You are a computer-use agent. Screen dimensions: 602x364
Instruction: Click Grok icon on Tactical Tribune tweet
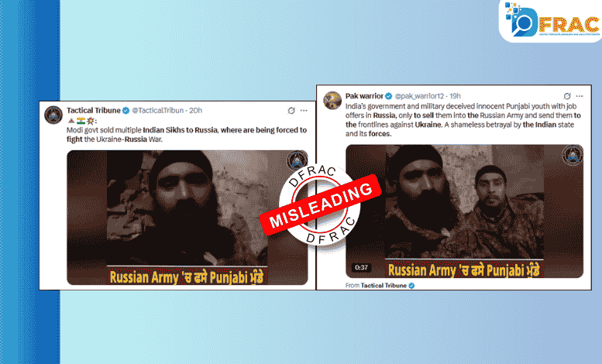click(x=291, y=111)
